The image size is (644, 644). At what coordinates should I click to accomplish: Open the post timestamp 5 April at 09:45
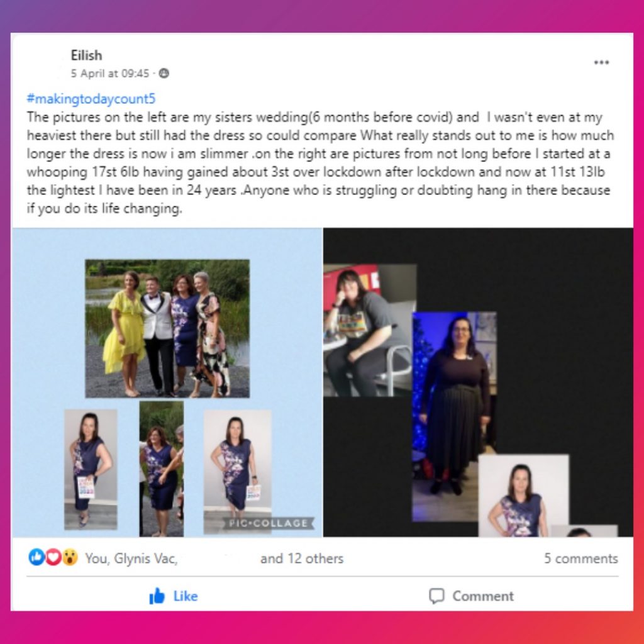tap(109, 74)
